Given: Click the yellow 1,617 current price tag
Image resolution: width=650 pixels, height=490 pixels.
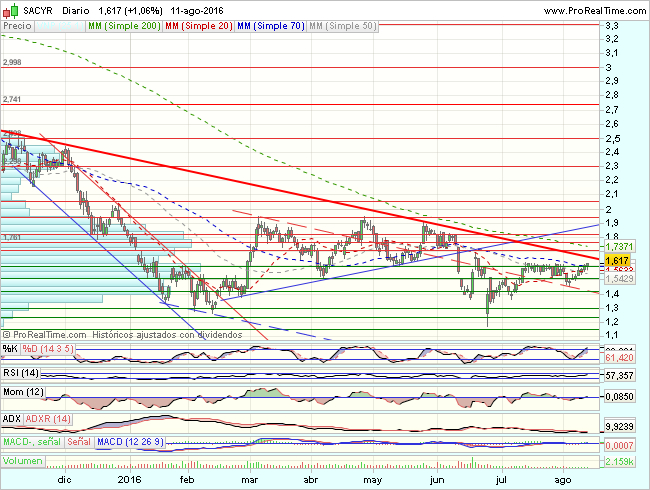Looking at the screenshot, I should [x=616, y=259].
